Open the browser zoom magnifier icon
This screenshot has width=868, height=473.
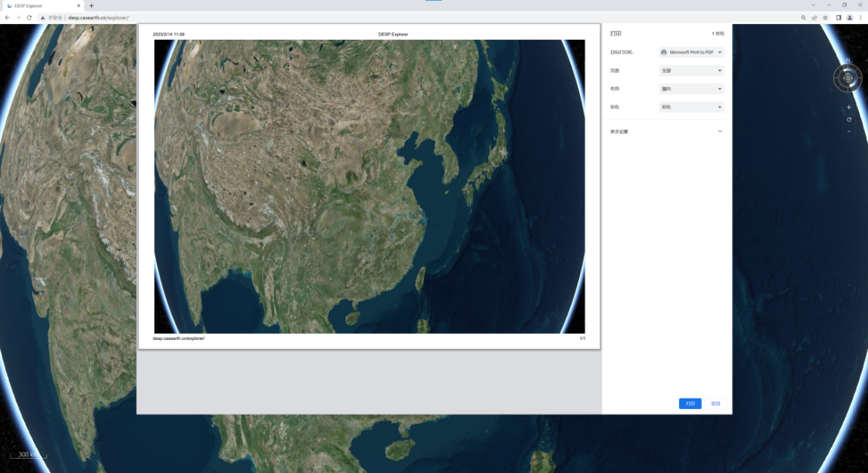point(803,17)
